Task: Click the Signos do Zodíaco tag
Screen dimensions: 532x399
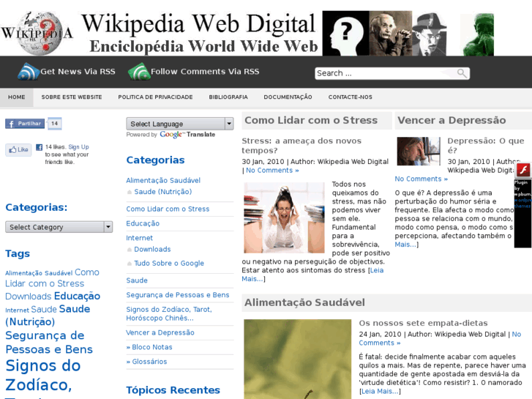Action: pos(42,376)
